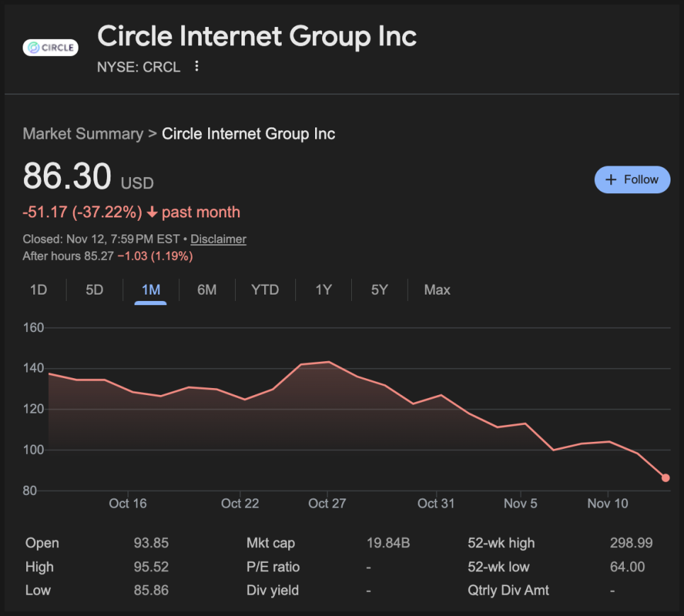
Task: Go to Market Summary breadcrumb
Action: coord(82,134)
